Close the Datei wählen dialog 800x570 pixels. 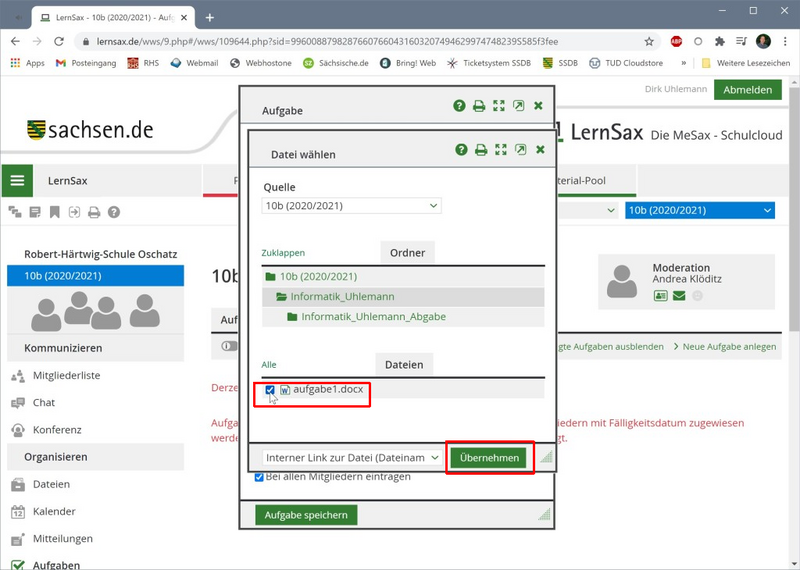coord(540,150)
